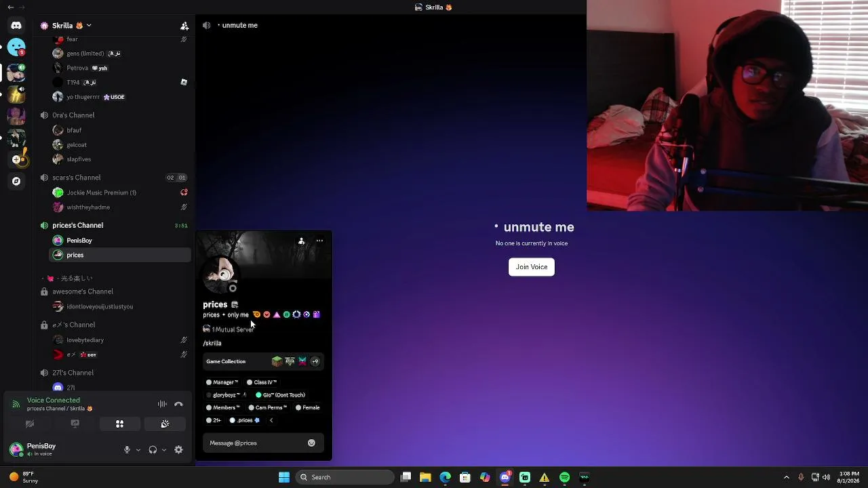Show hidden icons in the system tray
The image size is (868, 488).
[787, 477]
